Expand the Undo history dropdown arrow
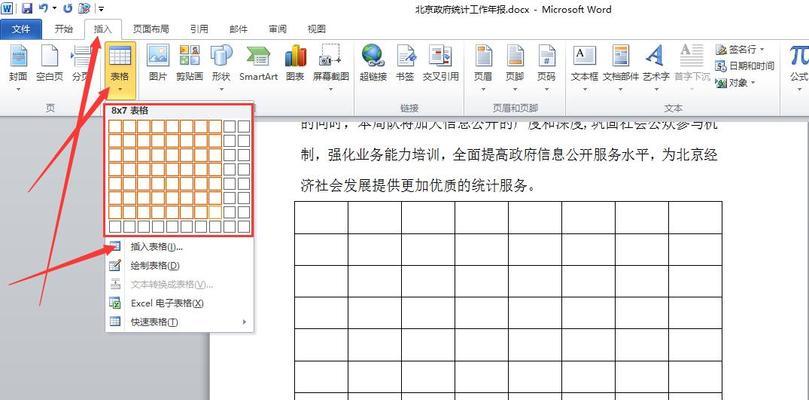This screenshot has height=400, width=809. [54, 9]
